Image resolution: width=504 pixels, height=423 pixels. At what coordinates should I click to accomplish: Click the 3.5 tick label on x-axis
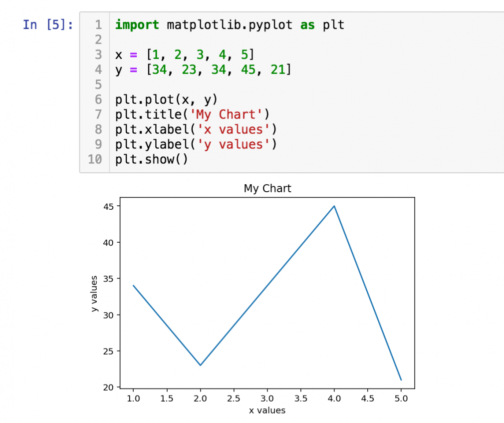(x=301, y=399)
